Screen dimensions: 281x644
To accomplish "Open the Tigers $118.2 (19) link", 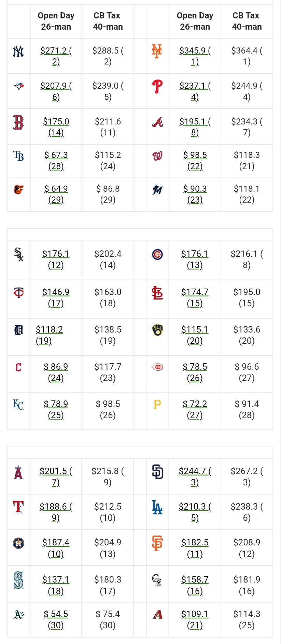I will coord(49,335).
